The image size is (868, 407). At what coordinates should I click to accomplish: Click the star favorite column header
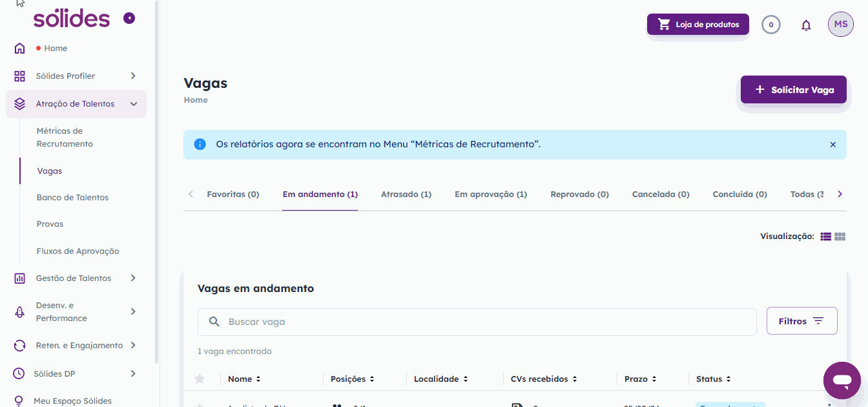coord(200,379)
